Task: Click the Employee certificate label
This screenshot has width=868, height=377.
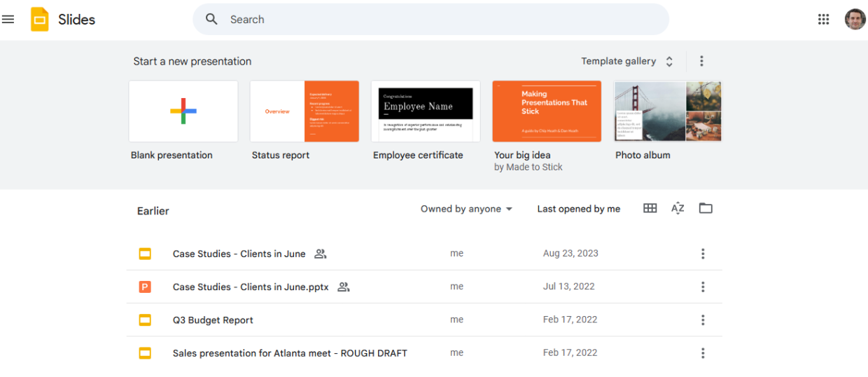Action: coord(418,155)
